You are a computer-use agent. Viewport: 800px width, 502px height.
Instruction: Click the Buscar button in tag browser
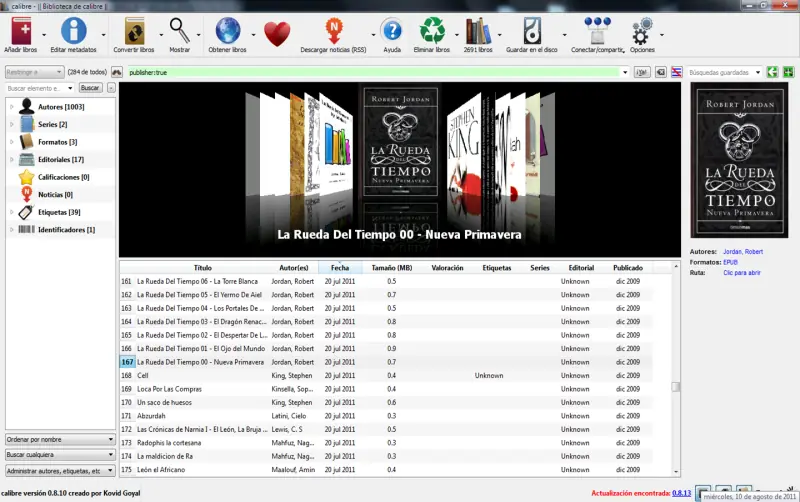point(90,88)
